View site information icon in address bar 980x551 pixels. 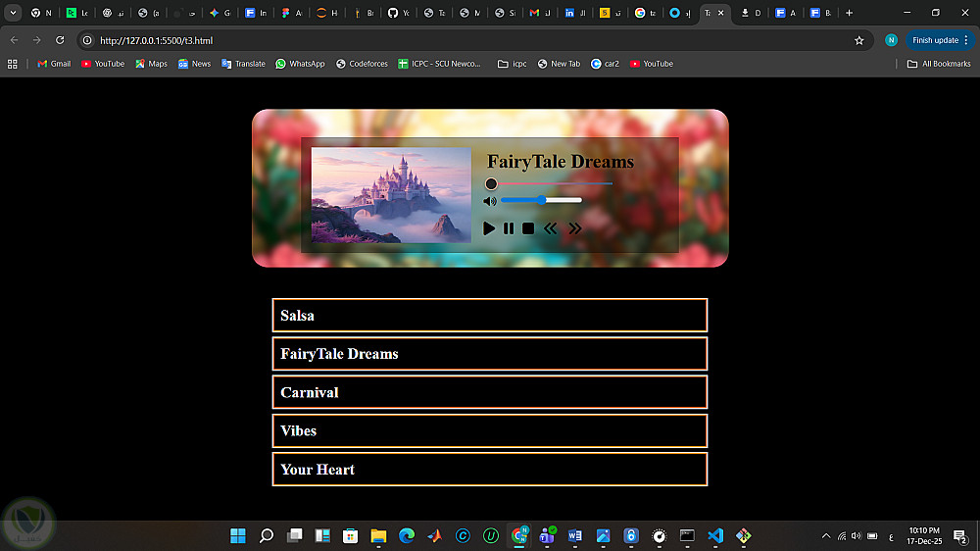click(x=87, y=40)
